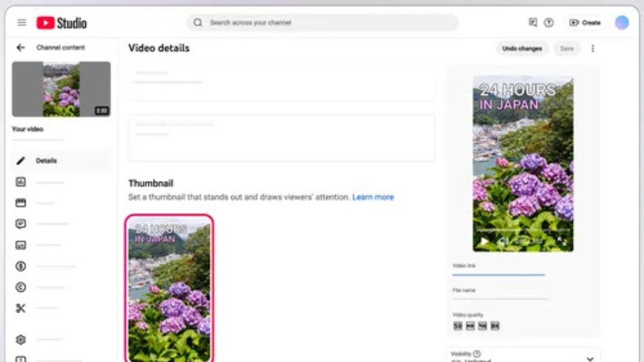This screenshot has width=644, height=362.
Task: Expand the Visibility dropdown
Action: tap(590, 359)
